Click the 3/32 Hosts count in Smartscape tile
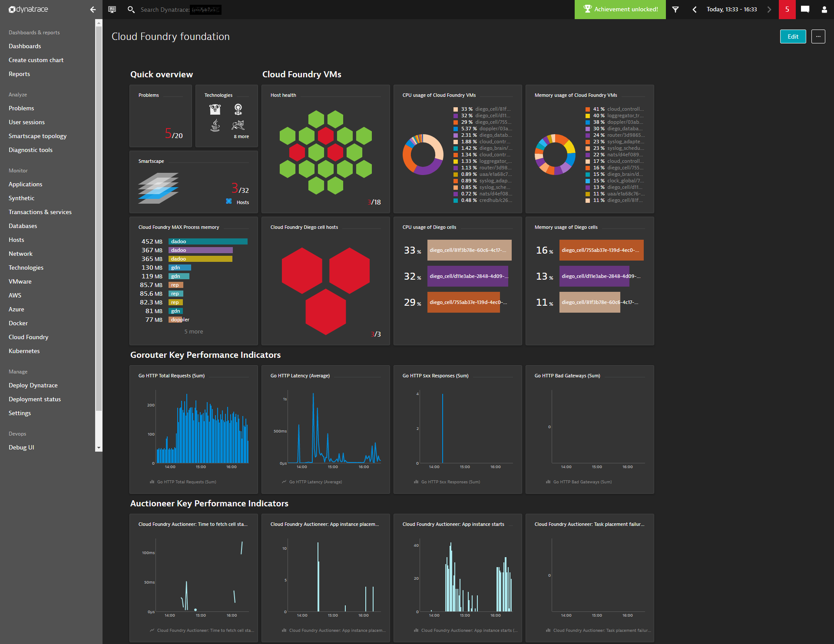Viewport: 834px width, 644px height. tap(240, 189)
